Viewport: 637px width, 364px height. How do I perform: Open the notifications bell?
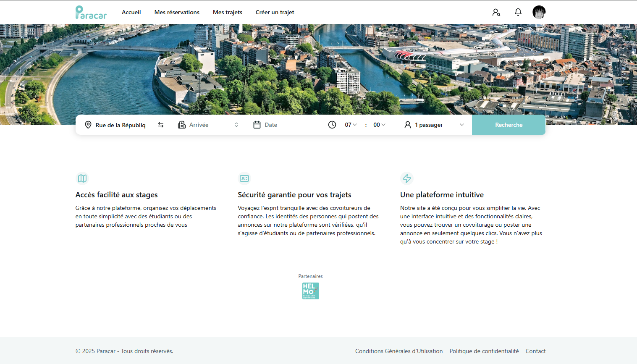tap(518, 12)
